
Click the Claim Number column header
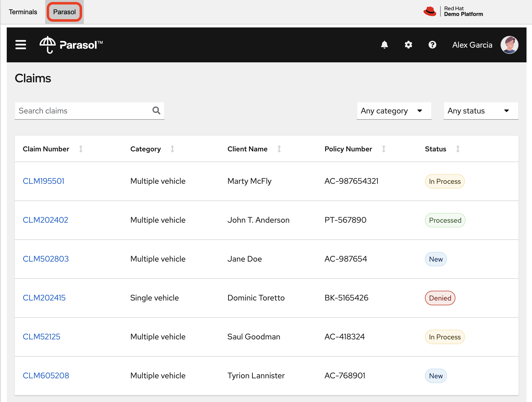tap(46, 149)
